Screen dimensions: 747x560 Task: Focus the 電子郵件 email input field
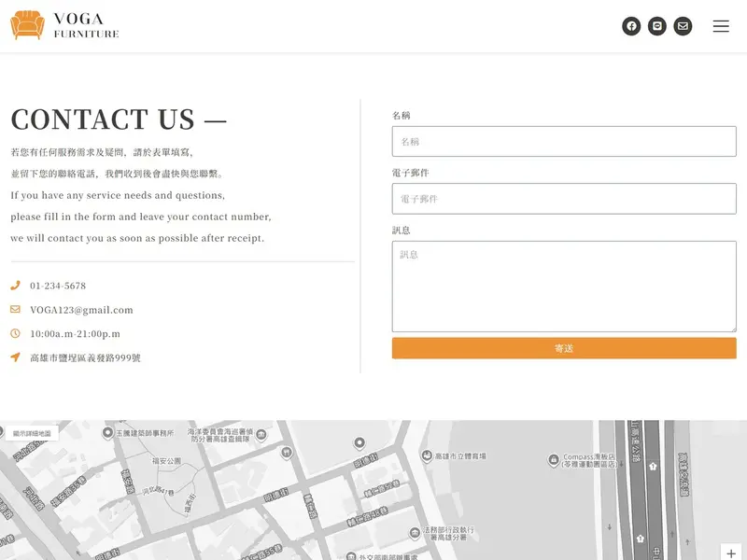point(564,199)
